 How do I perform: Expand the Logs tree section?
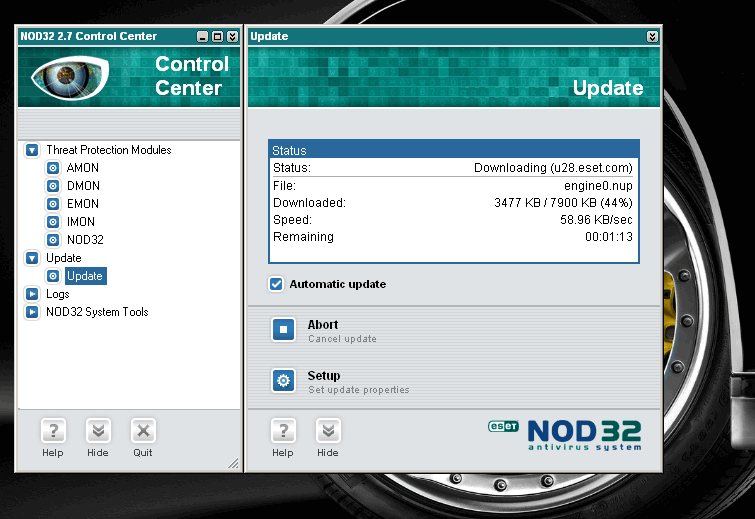pos(32,294)
